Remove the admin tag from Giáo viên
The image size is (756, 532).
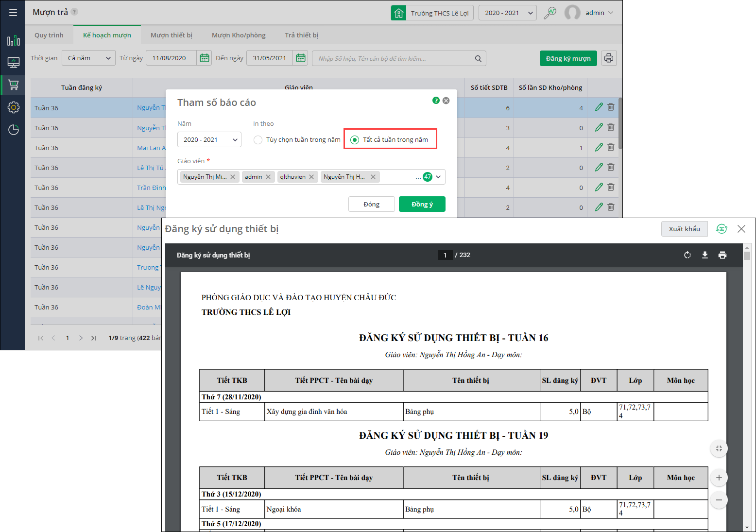268,177
